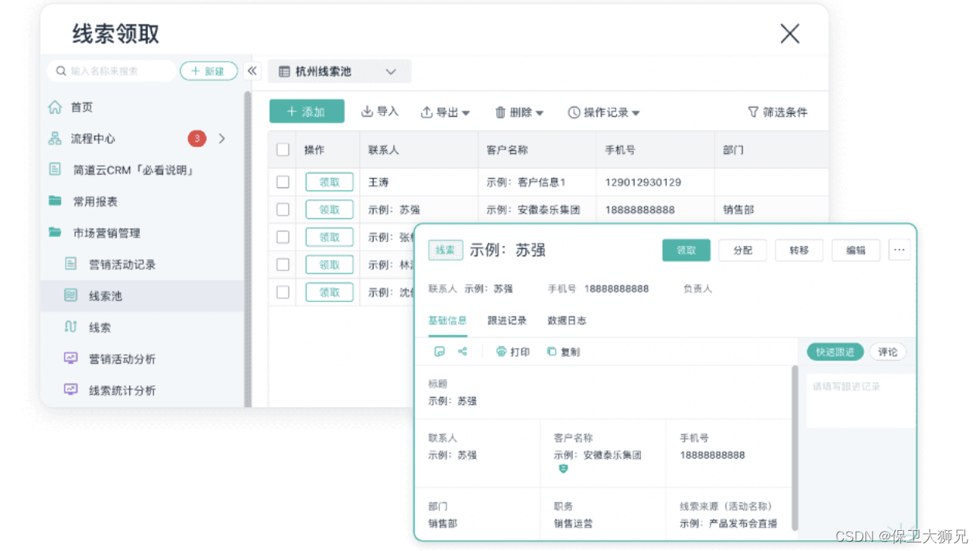Open the 操作记录 dropdown arrow
Image resolution: width=980 pixels, height=551 pixels.
[636, 113]
